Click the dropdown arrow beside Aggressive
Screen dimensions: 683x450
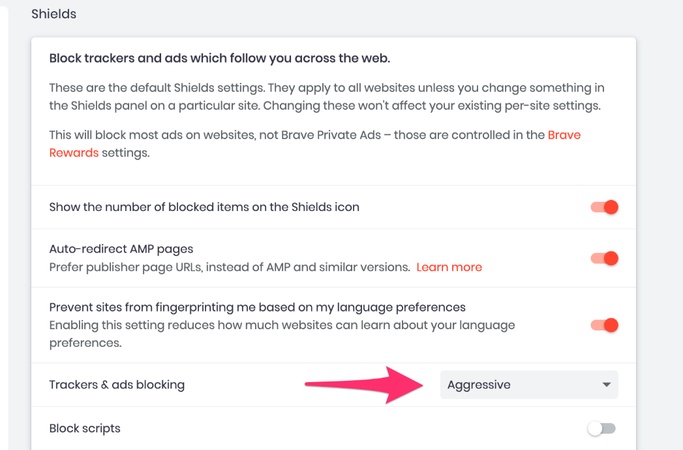(x=606, y=385)
